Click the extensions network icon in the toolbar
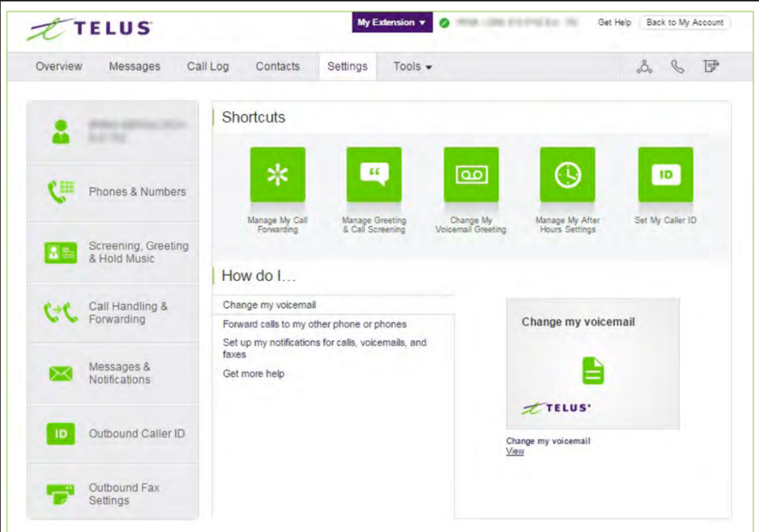The width and height of the screenshot is (759, 532). click(x=643, y=66)
